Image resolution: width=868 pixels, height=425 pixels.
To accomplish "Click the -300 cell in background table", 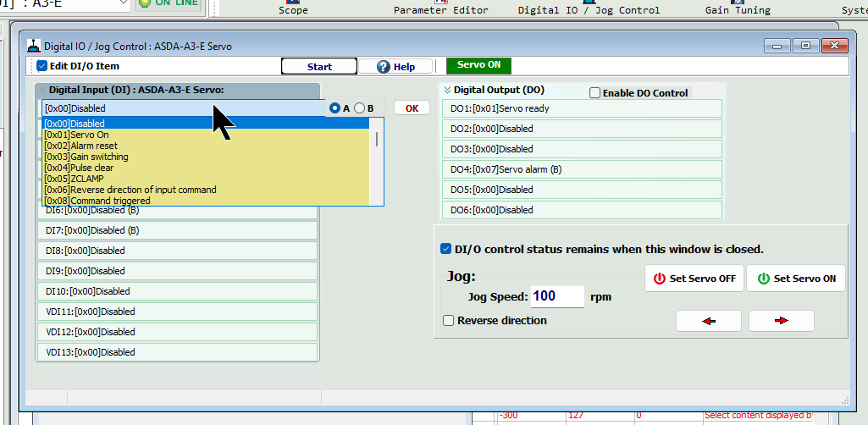I will 530,416.
